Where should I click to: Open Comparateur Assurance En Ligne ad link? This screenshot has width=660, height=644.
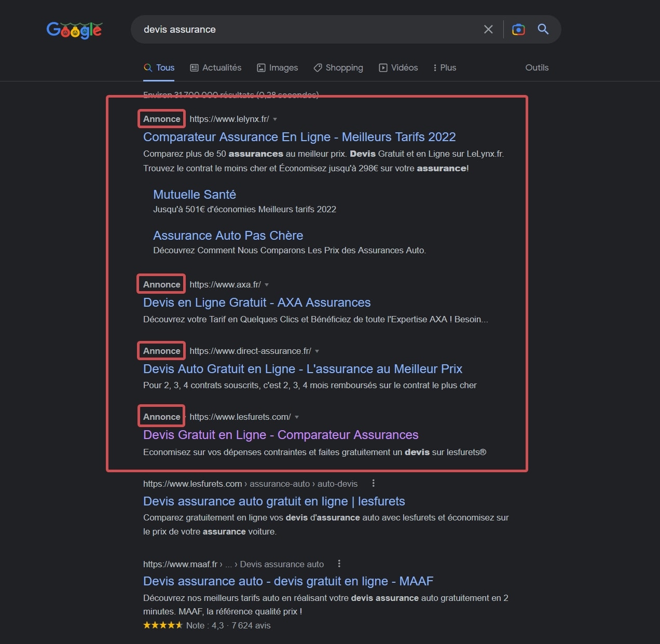click(299, 137)
